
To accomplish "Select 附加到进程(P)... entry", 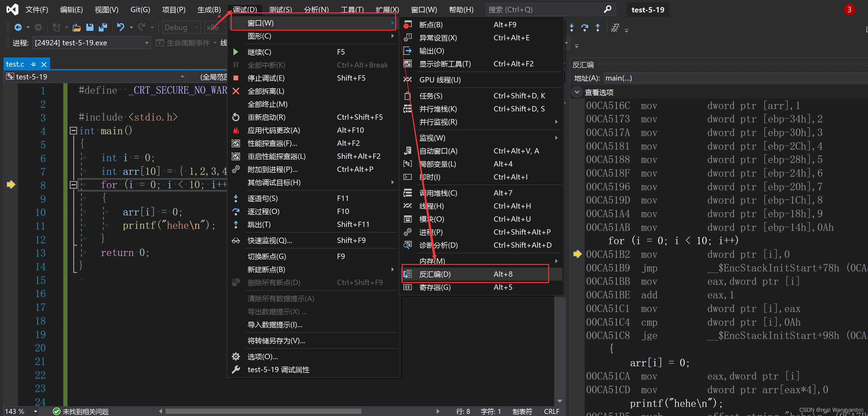I will [313, 169].
